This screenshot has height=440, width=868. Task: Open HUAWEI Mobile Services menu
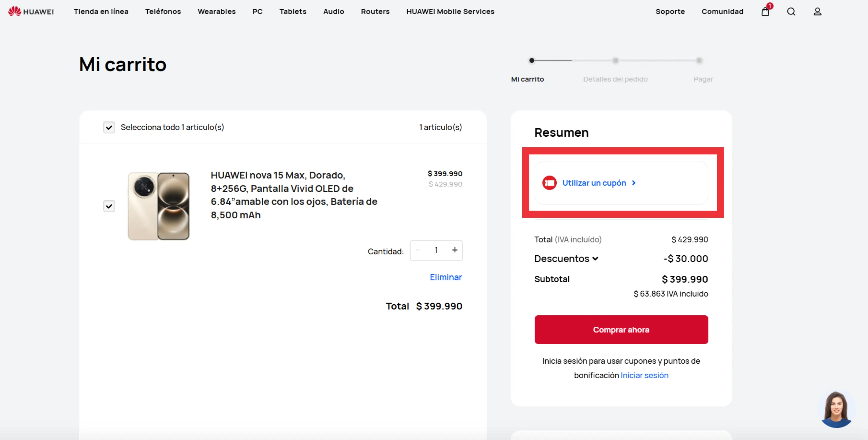click(450, 11)
